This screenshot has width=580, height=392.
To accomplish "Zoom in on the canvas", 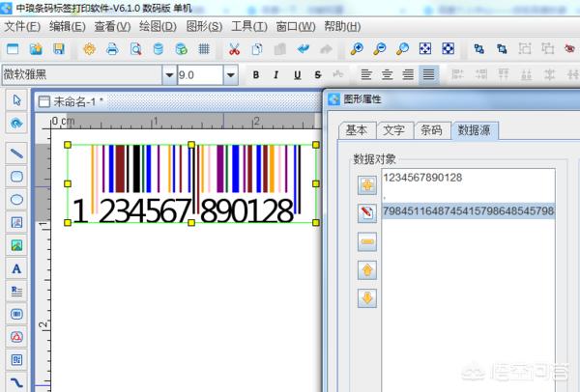I will tap(357, 49).
